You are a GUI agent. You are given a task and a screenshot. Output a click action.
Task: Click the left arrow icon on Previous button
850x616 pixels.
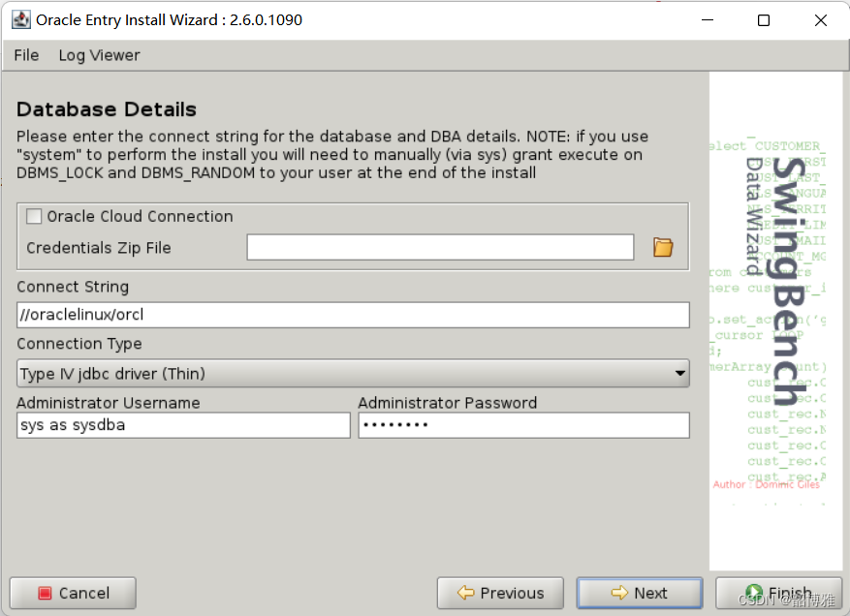[467, 593]
